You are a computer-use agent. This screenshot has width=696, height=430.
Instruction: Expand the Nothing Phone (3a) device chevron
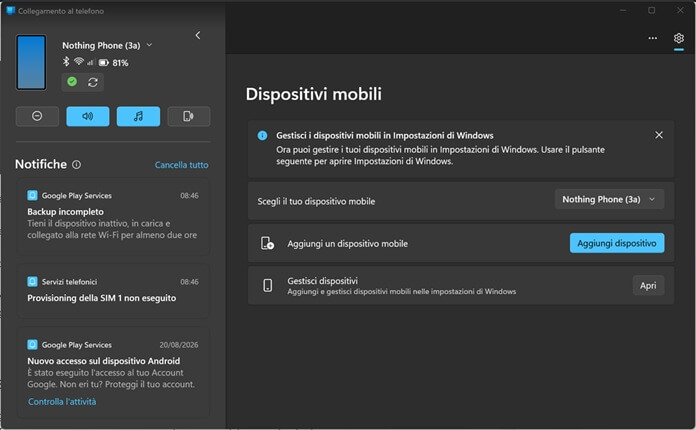pyautogui.click(x=150, y=45)
